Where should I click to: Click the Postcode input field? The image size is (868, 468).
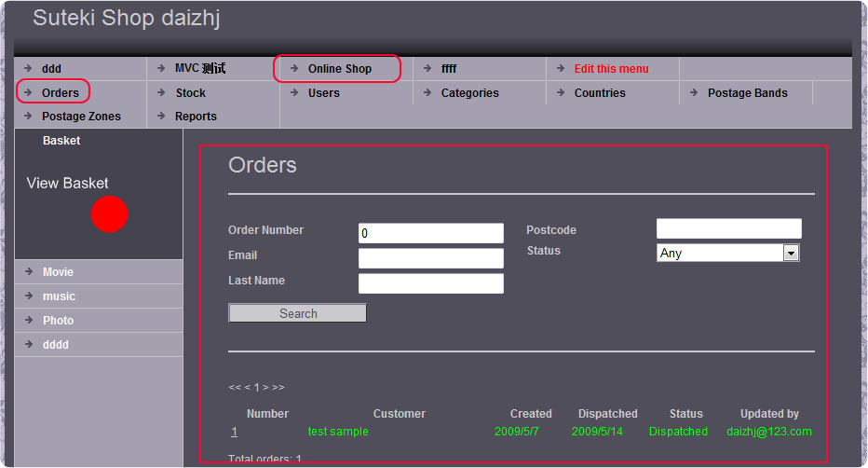(x=728, y=228)
